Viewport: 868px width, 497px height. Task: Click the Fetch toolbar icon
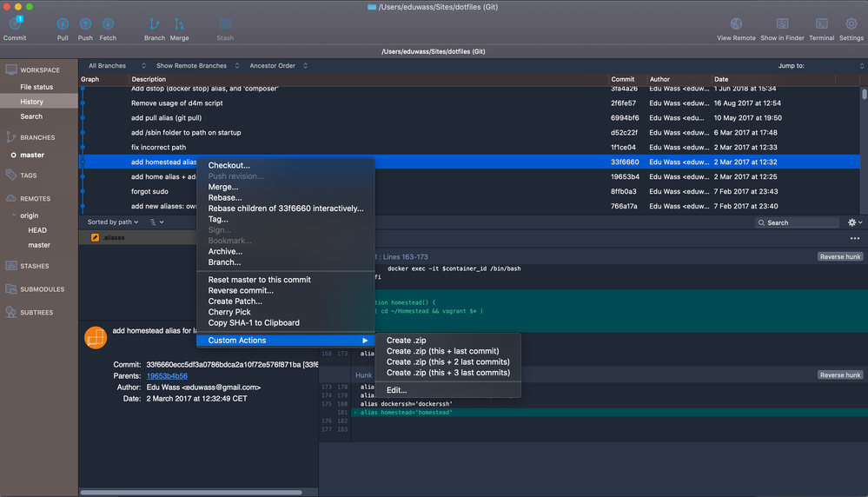[108, 23]
